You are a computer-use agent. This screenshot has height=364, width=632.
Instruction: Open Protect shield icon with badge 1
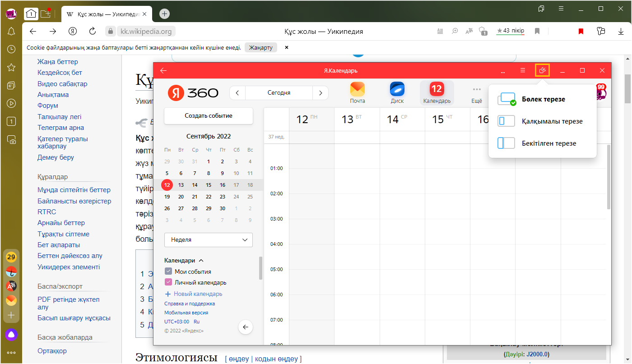[x=483, y=32]
